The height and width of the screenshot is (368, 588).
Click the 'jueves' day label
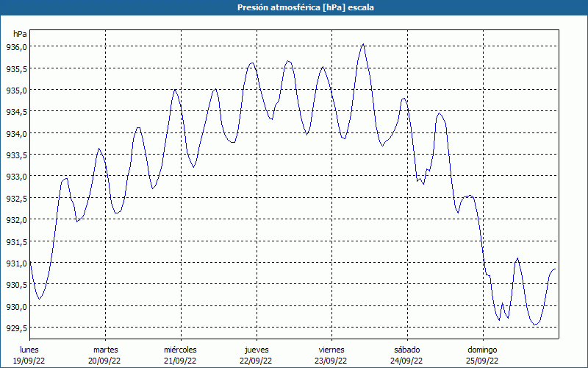pos(257,350)
